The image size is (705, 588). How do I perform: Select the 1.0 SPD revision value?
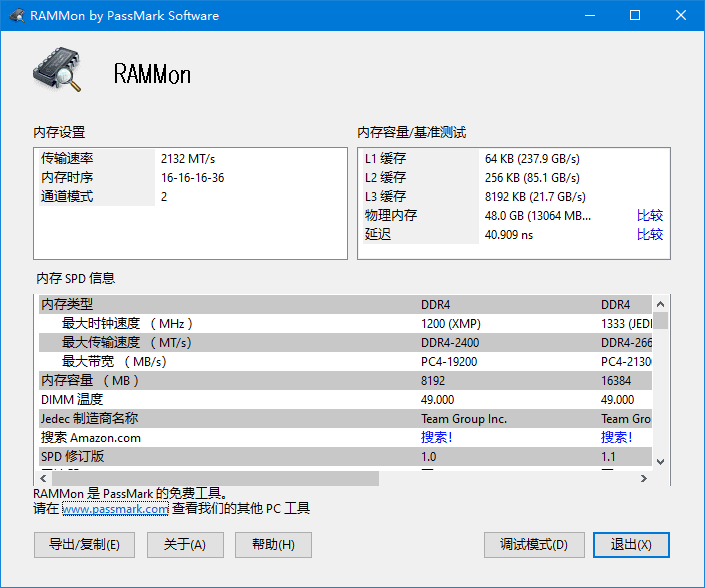429,456
